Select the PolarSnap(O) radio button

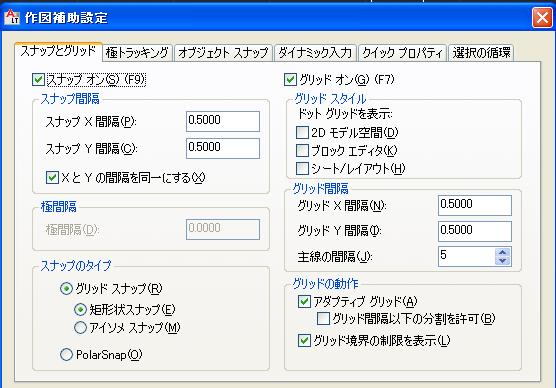point(66,354)
